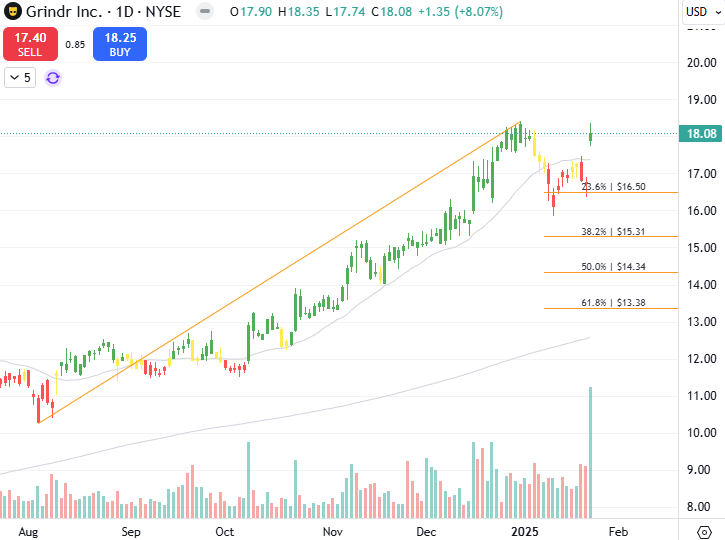The image size is (725, 540).
Task: Click the 0.85 spread value
Action: pos(75,44)
